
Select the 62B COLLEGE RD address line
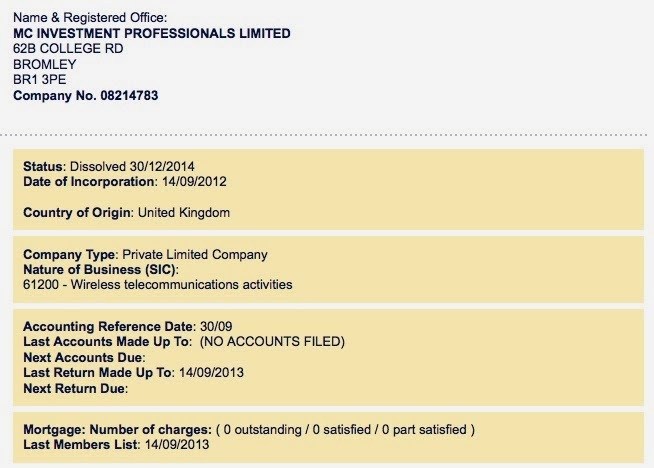[68, 49]
